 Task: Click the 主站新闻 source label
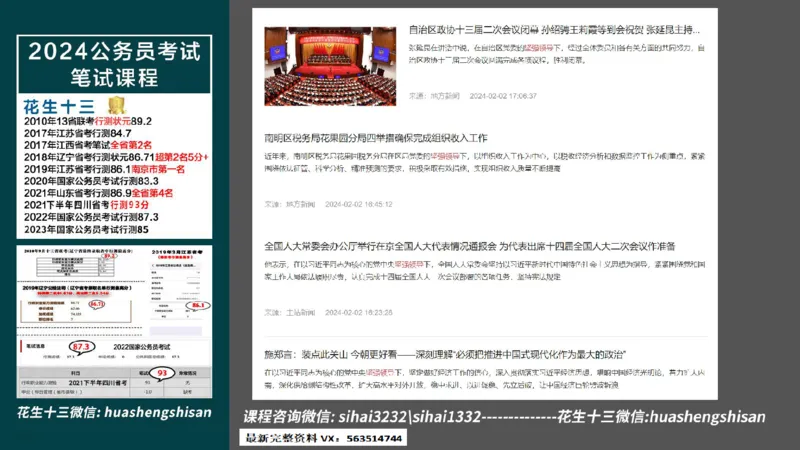click(x=300, y=312)
